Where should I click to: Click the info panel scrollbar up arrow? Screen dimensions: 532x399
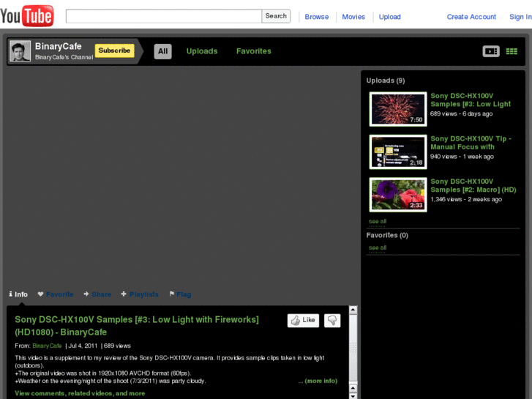click(x=353, y=310)
